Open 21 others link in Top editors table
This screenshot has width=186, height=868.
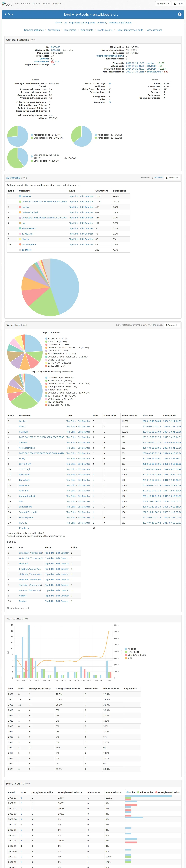tap(24, 528)
